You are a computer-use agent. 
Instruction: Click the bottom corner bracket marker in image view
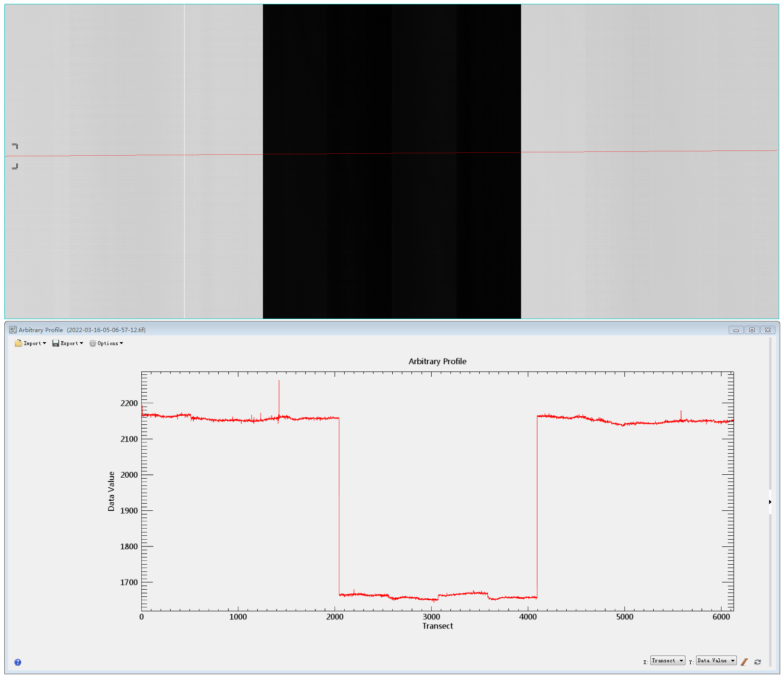tap(15, 166)
